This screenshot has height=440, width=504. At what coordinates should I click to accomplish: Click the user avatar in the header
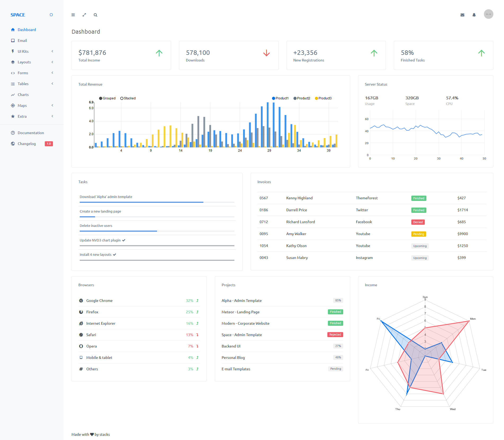488,14
